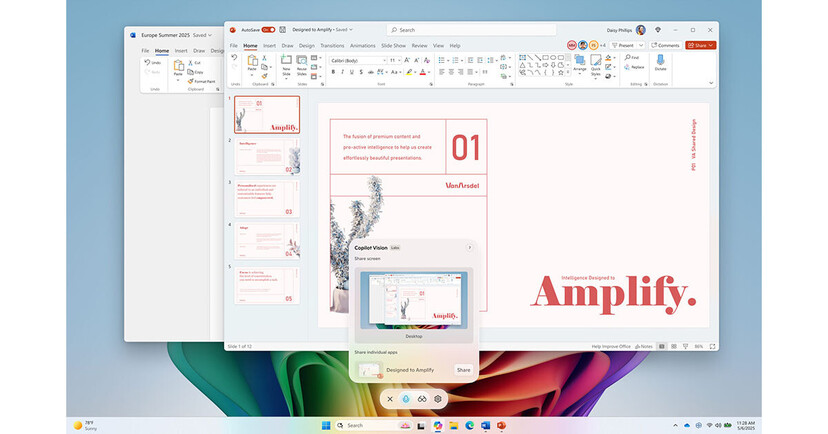The height and width of the screenshot is (434, 828).
Task: Switch to the Slide Show tab
Action: (x=393, y=46)
